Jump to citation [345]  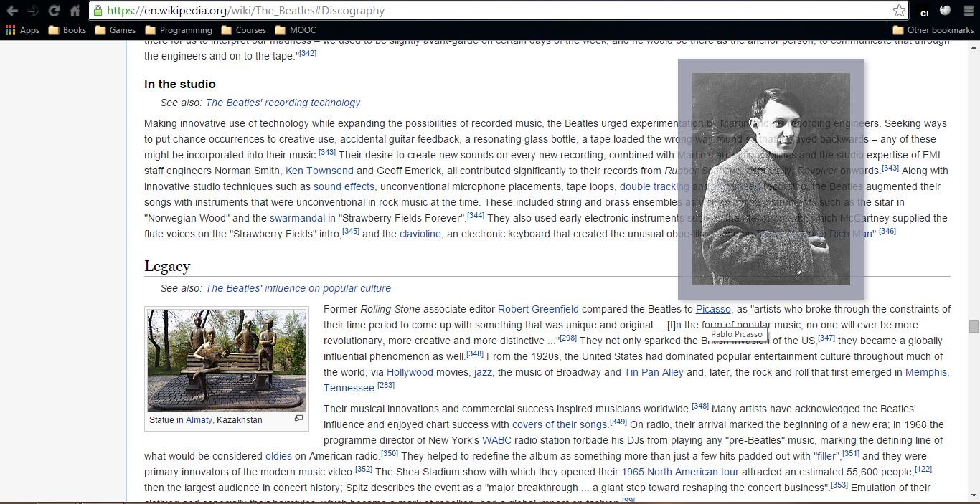351,231
